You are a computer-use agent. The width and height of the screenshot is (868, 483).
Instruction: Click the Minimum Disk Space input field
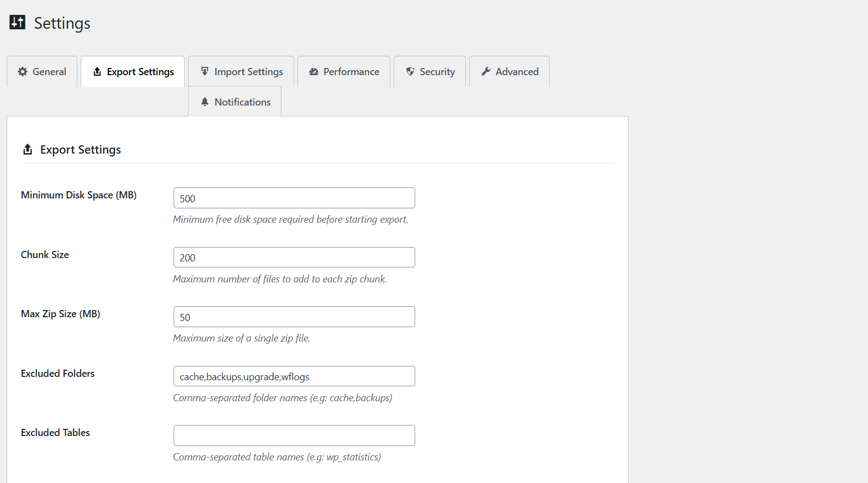pos(294,198)
